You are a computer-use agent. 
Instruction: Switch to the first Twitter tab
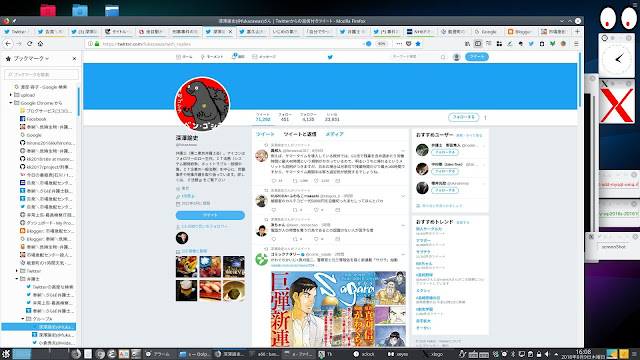[x=17, y=31]
